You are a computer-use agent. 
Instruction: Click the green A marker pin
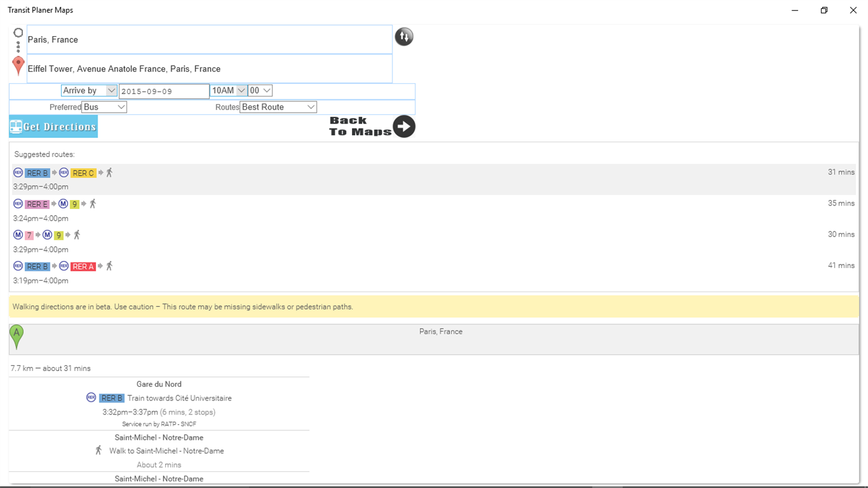17,337
